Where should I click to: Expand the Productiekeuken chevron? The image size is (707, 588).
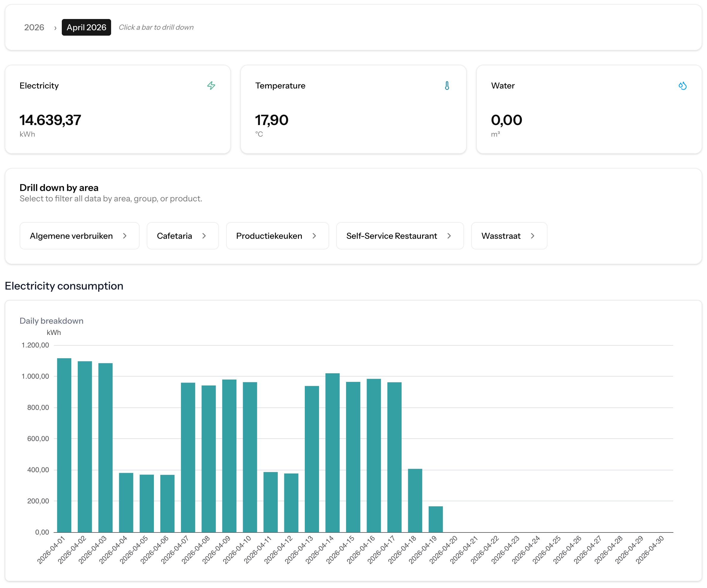(x=314, y=236)
